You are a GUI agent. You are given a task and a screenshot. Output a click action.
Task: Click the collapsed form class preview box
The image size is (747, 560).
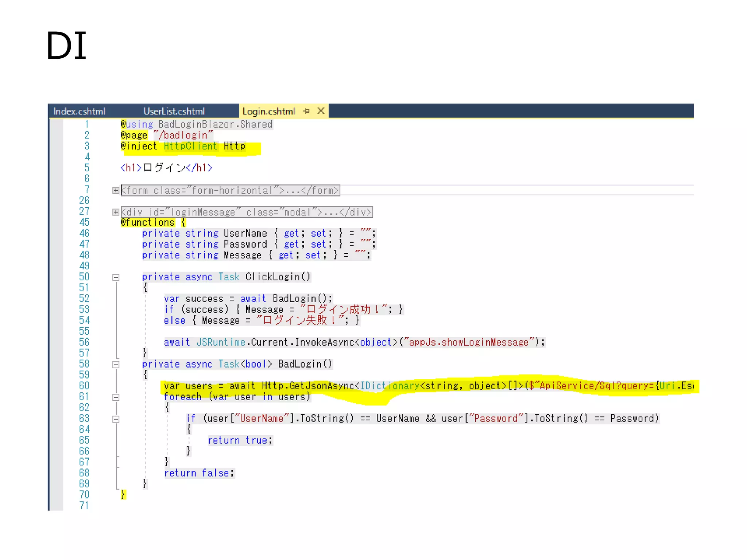pos(230,190)
